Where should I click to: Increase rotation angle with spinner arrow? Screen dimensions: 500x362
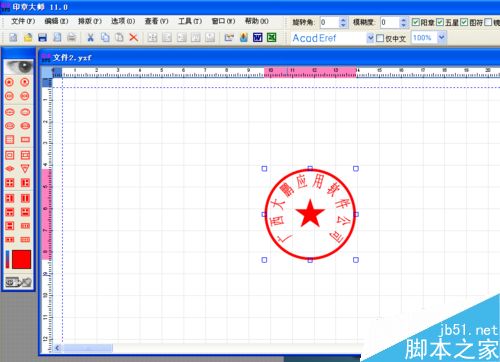(x=343, y=20)
